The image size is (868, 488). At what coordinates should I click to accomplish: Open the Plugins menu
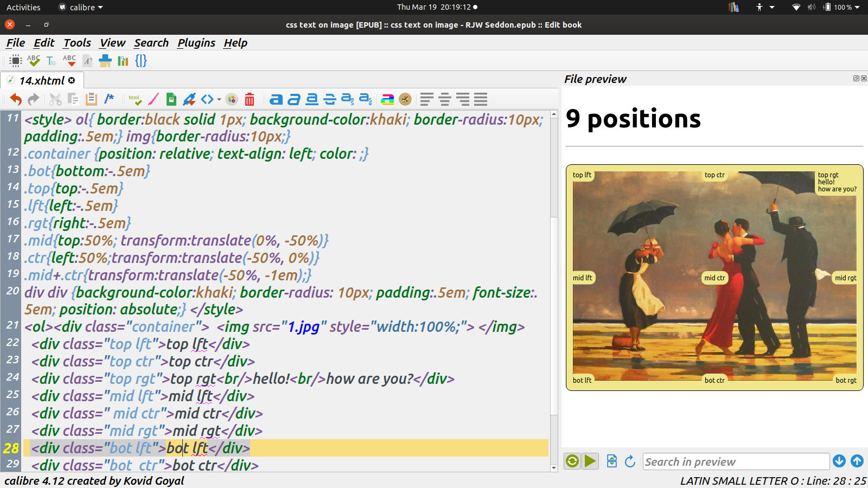pyautogui.click(x=196, y=43)
